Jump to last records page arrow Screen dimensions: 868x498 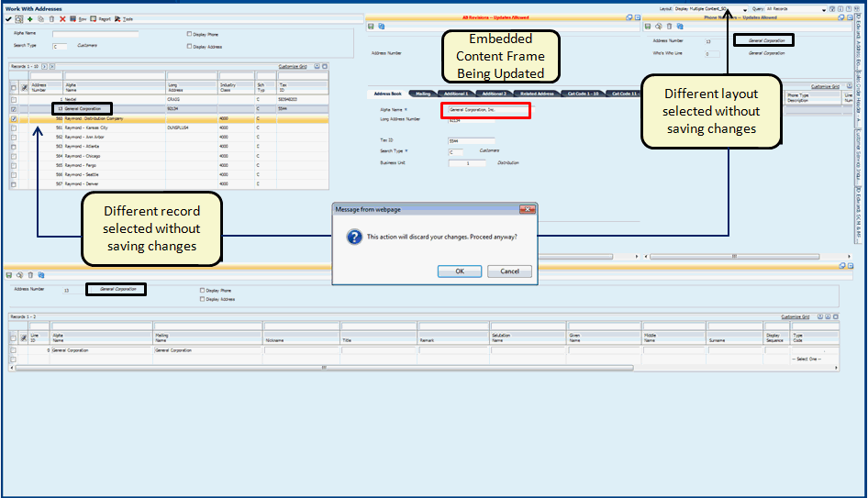52,66
